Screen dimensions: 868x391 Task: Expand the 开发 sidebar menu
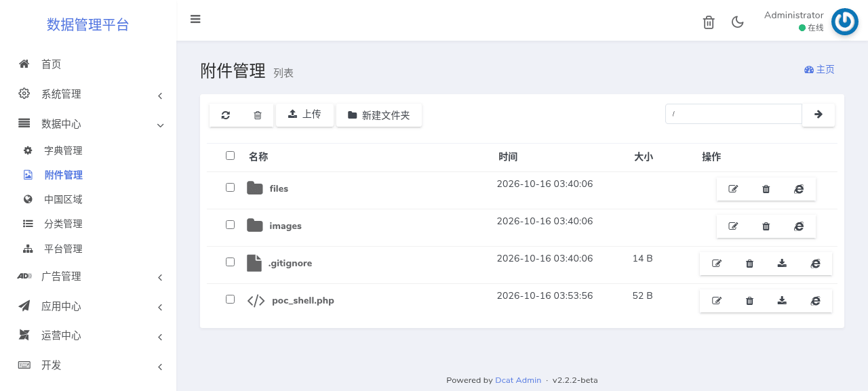[x=88, y=365]
